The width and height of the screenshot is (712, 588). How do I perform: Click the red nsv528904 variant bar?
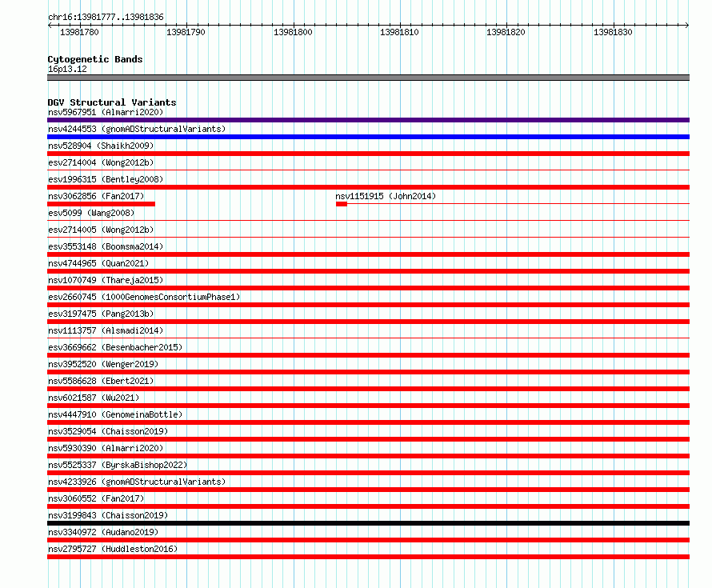point(368,154)
